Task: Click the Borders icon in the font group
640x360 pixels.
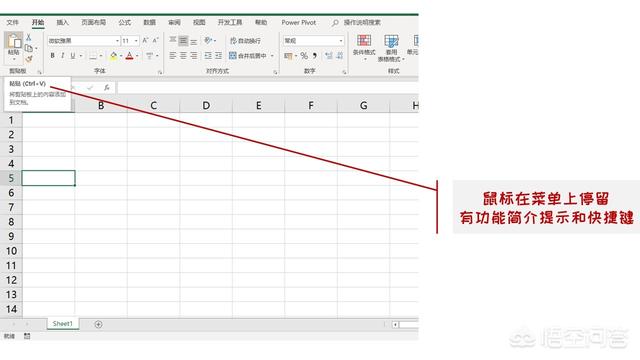Action: coord(93,56)
